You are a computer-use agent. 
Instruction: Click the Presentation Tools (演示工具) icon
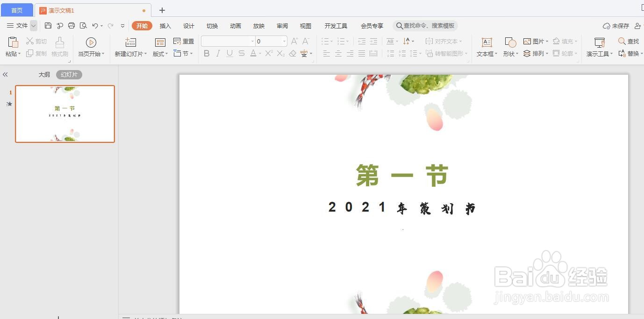pyautogui.click(x=600, y=43)
